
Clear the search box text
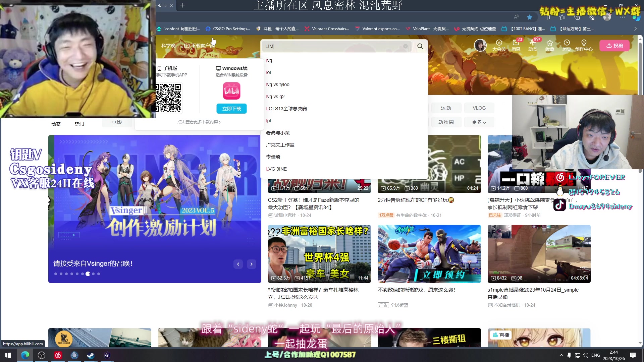(x=406, y=46)
